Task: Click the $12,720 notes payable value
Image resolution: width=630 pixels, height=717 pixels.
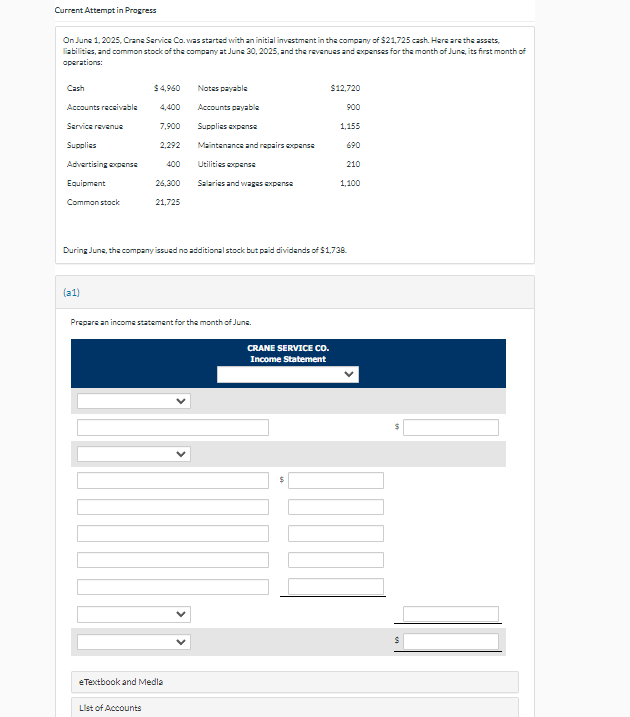Action: pos(345,88)
